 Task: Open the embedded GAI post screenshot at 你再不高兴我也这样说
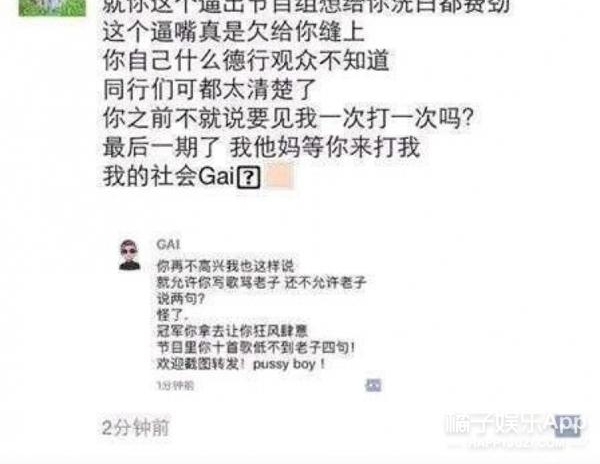(226, 266)
